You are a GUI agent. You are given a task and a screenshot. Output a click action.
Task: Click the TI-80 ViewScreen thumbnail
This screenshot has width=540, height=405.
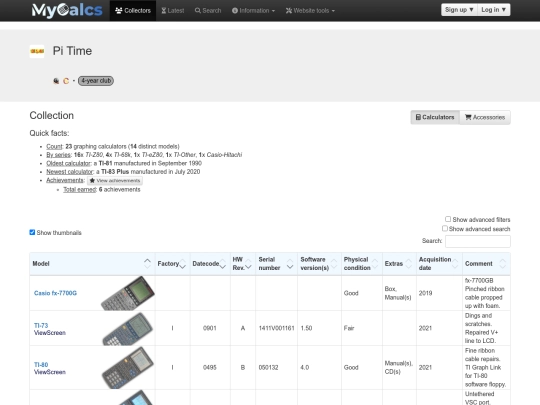128,367
